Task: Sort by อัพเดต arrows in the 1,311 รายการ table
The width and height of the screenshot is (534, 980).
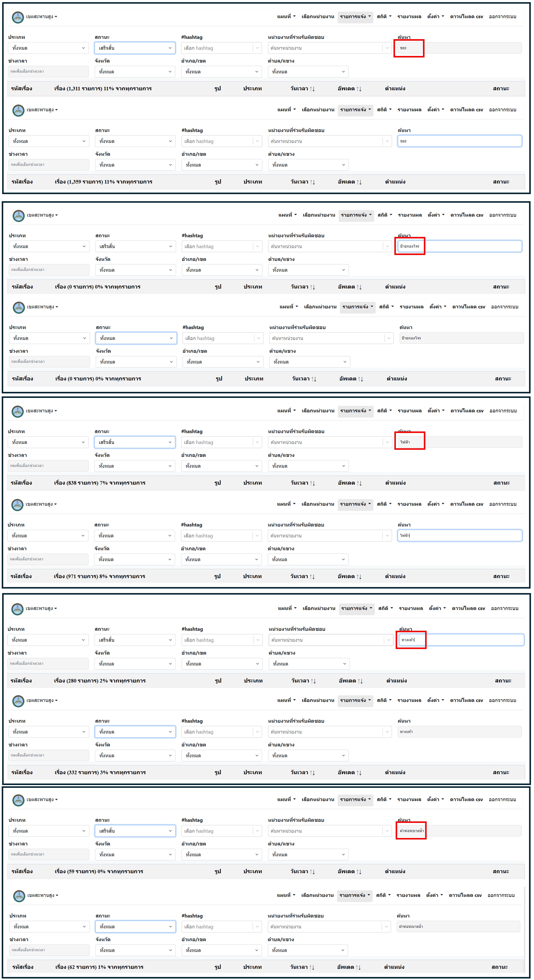Action: (x=359, y=89)
